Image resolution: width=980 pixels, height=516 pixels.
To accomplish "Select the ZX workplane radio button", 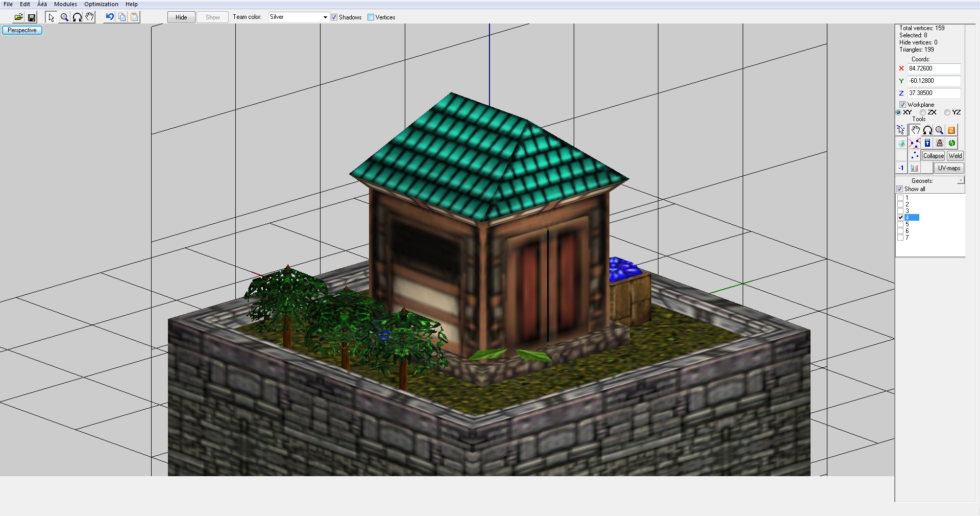I will (x=923, y=112).
